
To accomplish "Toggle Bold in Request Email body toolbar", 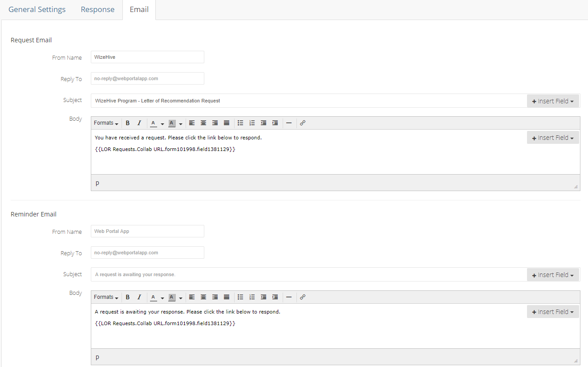I will (128, 123).
